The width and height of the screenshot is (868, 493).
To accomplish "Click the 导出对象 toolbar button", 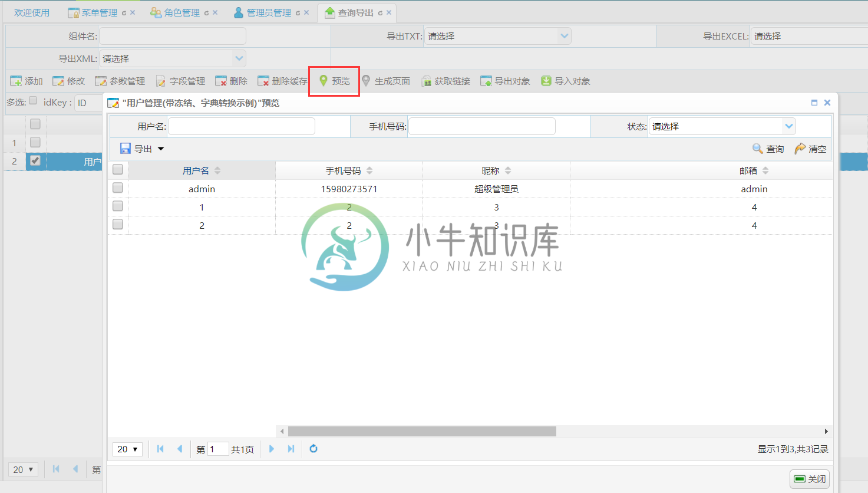I will (x=506, y=81).
